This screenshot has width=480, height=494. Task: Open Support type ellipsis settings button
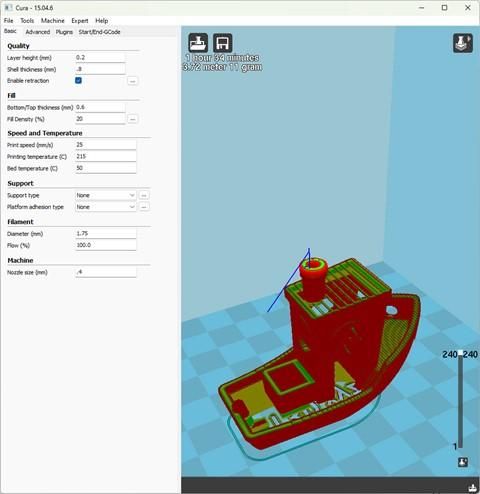point(144,195)
